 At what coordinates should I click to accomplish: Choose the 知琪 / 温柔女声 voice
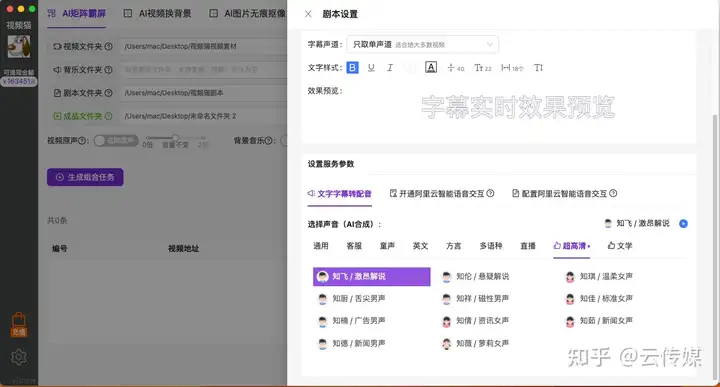coord(599,276)
